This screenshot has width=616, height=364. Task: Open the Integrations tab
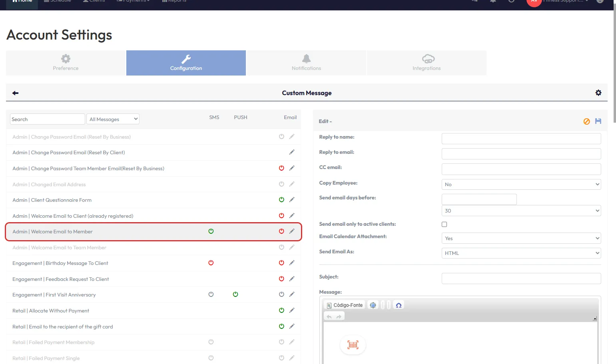pos(427,63)
